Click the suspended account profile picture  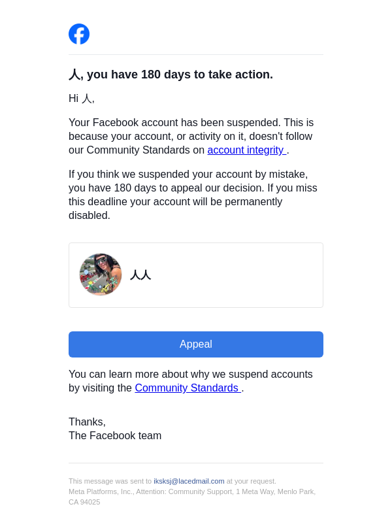pos(101,274)
